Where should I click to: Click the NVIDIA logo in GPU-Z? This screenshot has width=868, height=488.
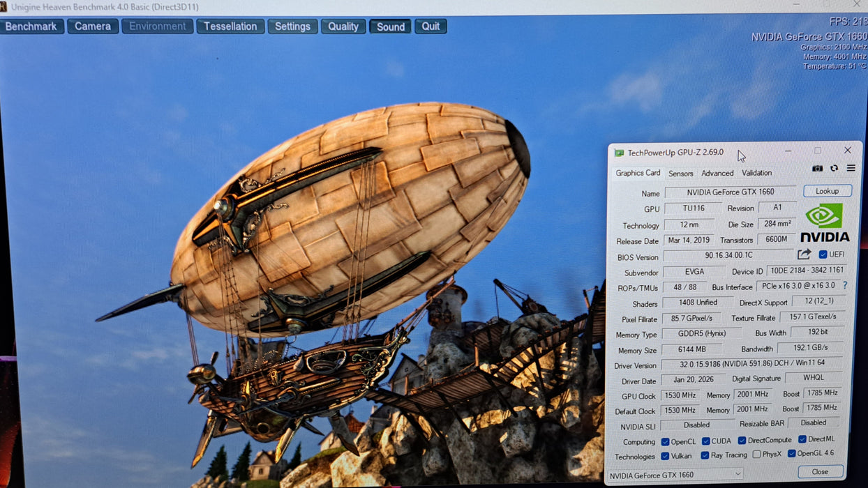pos(824,222)
